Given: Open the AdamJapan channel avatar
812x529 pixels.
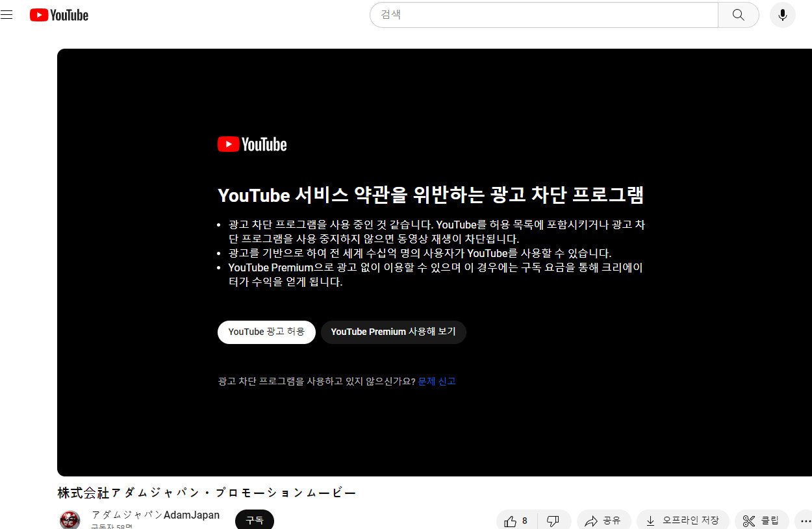Looking at the screenshot, I should (x=70, y=519).
